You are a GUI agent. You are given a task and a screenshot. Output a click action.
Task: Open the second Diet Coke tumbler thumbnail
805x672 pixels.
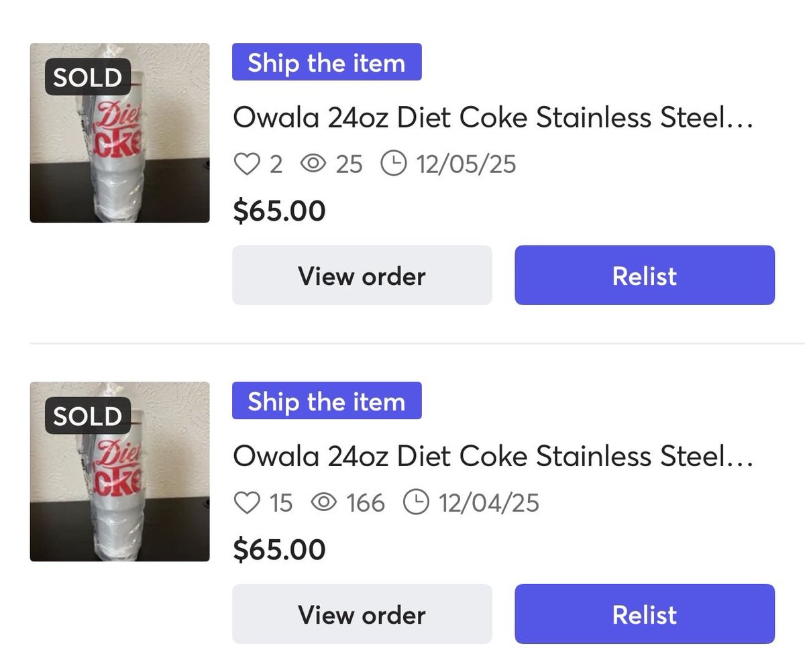[119, 471]
